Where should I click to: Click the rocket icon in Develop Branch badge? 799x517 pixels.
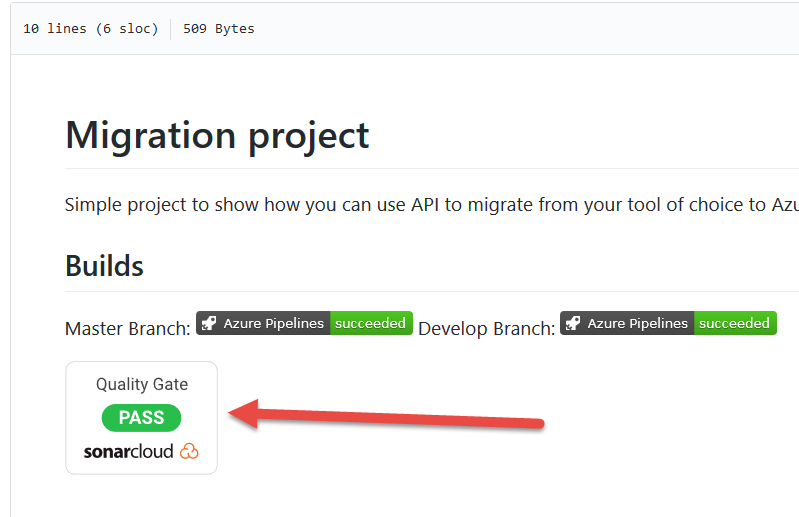tap(573, 323)
